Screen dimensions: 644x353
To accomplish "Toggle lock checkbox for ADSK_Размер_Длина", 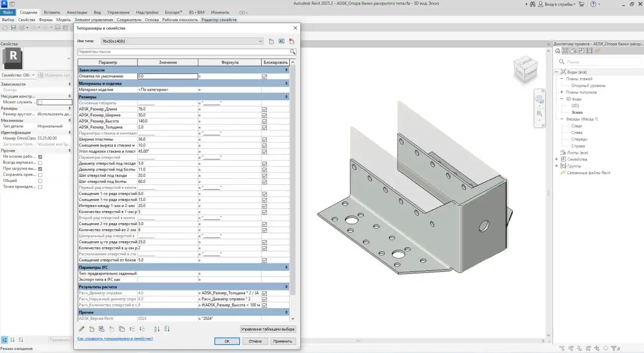I will [264, 108].
